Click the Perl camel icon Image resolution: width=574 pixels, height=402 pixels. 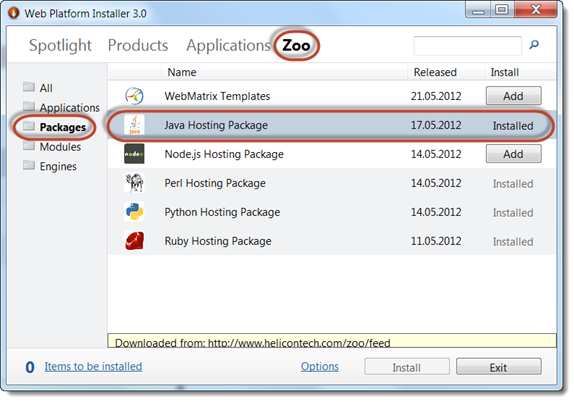pyautogui.click(x=134, y=183)
